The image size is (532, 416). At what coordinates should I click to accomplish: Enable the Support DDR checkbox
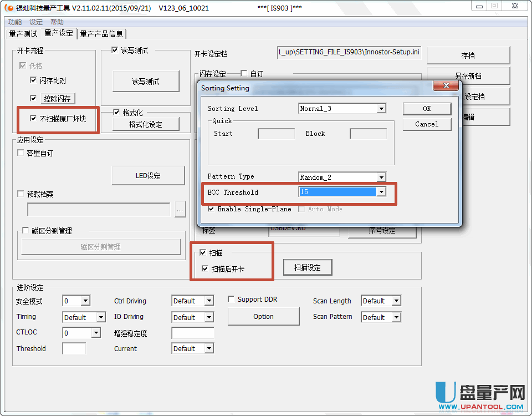(232, 299)
